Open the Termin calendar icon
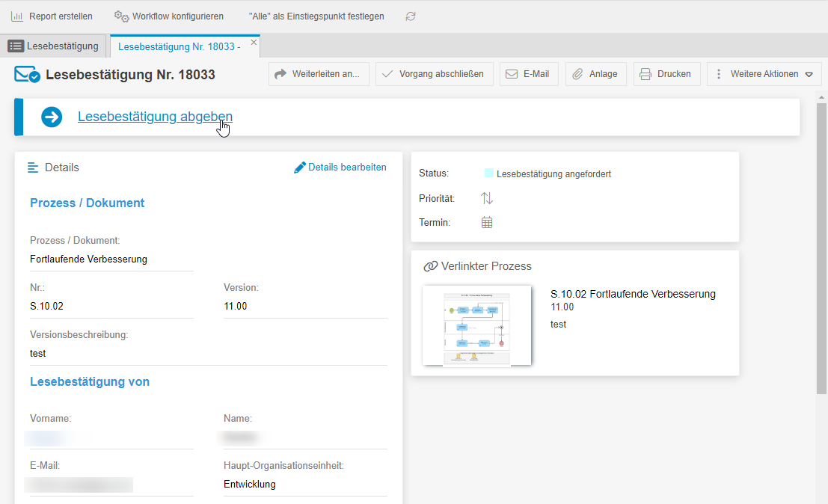This screenshot has height=504, width=828. pyautogui.click(x=487, y=222)
